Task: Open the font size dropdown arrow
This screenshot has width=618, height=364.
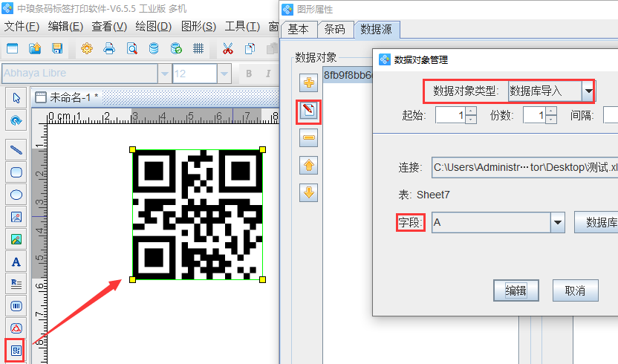Action: 224,74
